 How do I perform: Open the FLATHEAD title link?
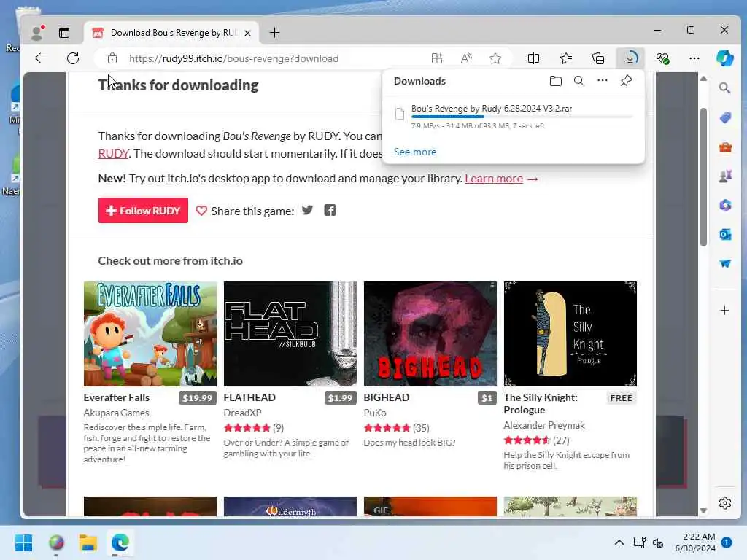[x=249, y=397]
